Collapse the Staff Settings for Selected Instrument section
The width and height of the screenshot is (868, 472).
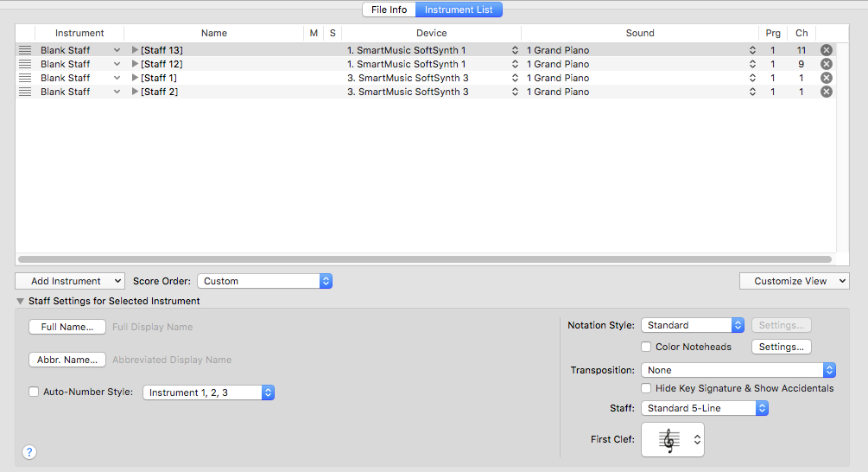[x=21, y=301]
